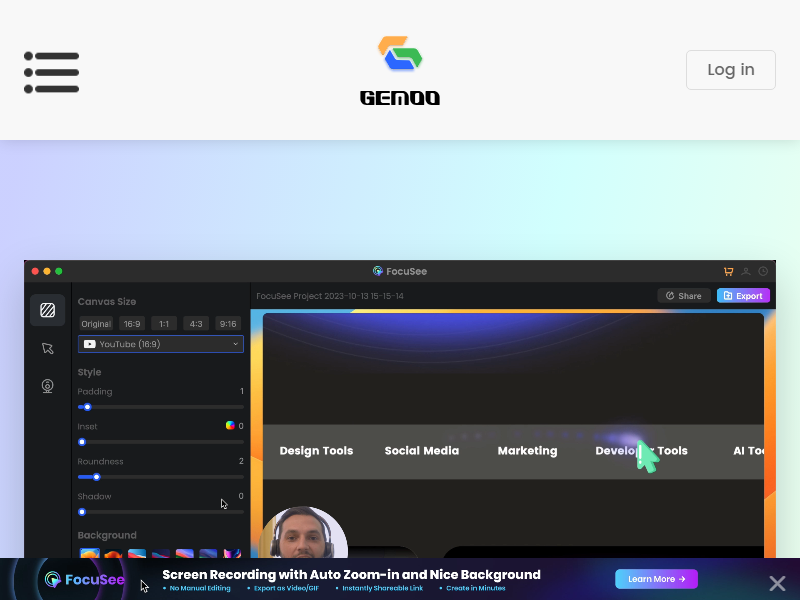Click the Export button

(x=743, y=296)
